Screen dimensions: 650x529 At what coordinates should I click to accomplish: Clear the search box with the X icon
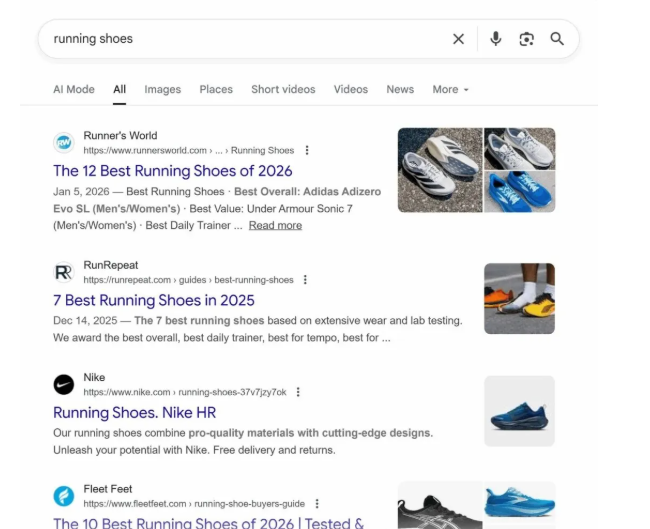pos(458,39)
